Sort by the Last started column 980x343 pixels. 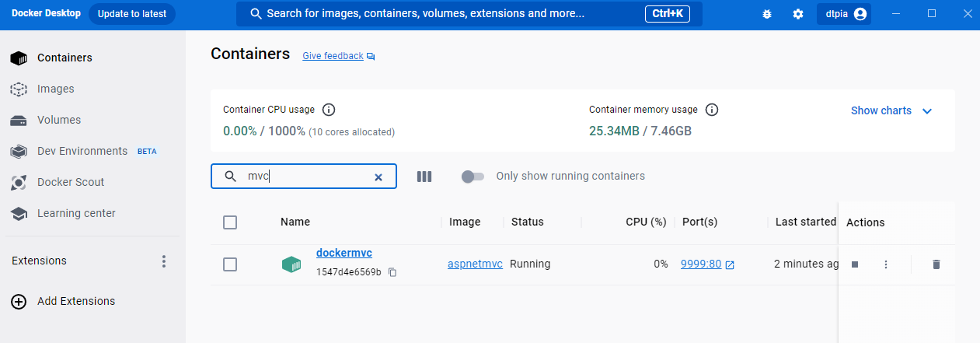point(806,222)
